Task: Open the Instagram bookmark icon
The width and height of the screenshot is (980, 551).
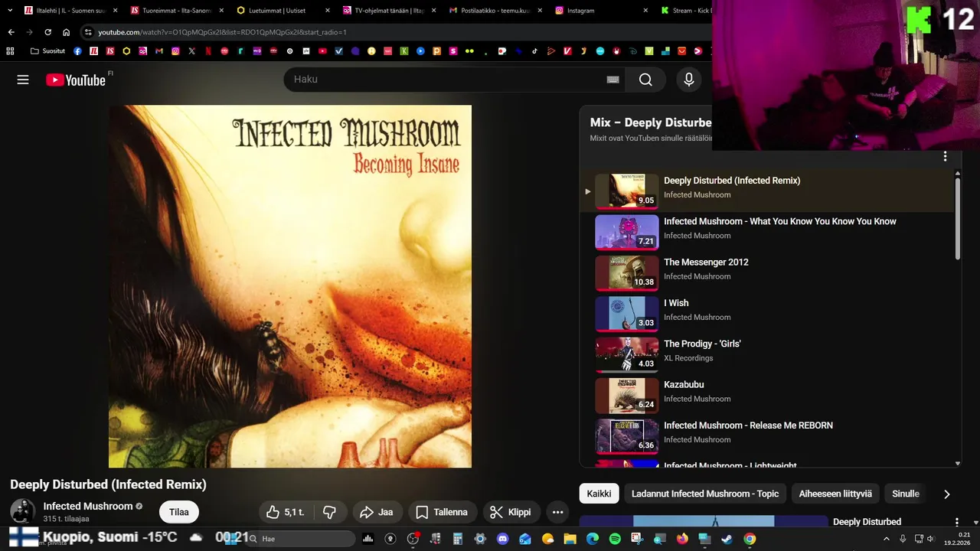Action: pos(175,51)
